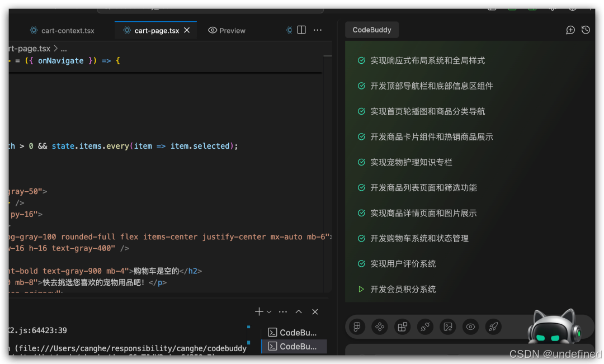Select task text 开发顶部导航栏和底部信息区组件
Image resolution: width=604 pixels, height=364 pixels.
tap(431, 86)
